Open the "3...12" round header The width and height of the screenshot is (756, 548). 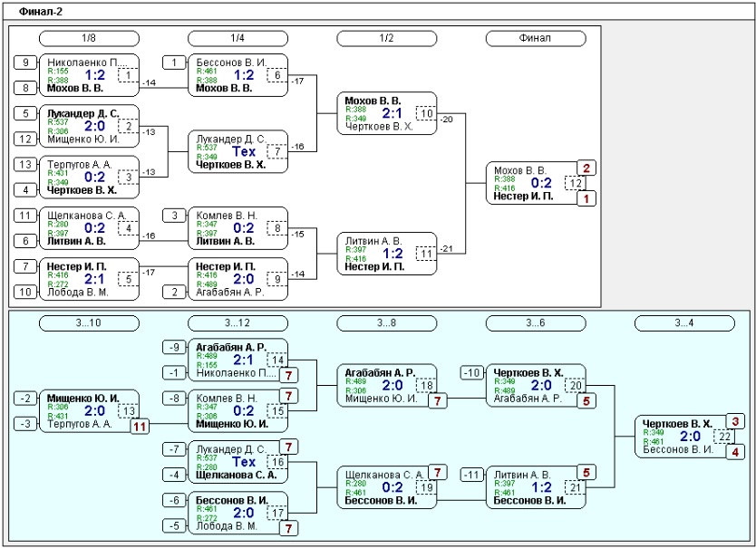tap(237, 323)
